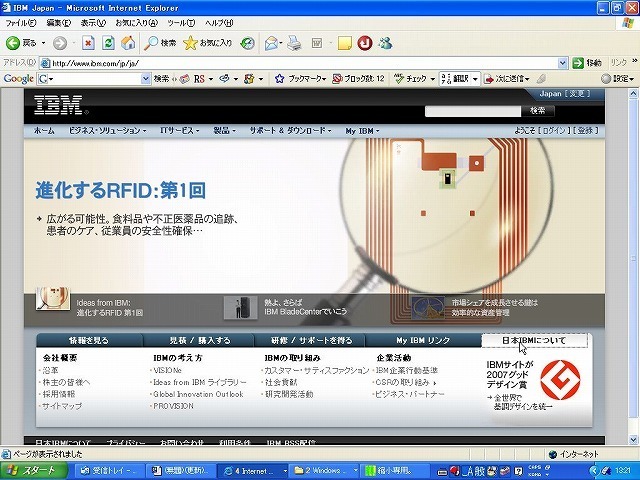
Task: Open the お気に入り(A) menu
Action: 136,23
